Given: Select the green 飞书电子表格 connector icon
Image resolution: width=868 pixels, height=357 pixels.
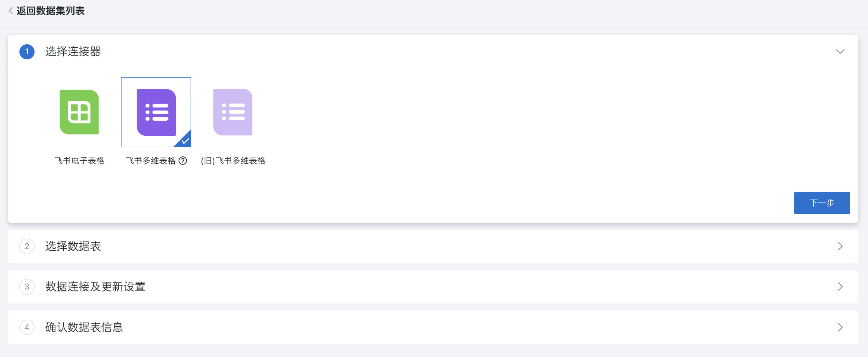Looking at the screenshot, I should coord(79,112).
